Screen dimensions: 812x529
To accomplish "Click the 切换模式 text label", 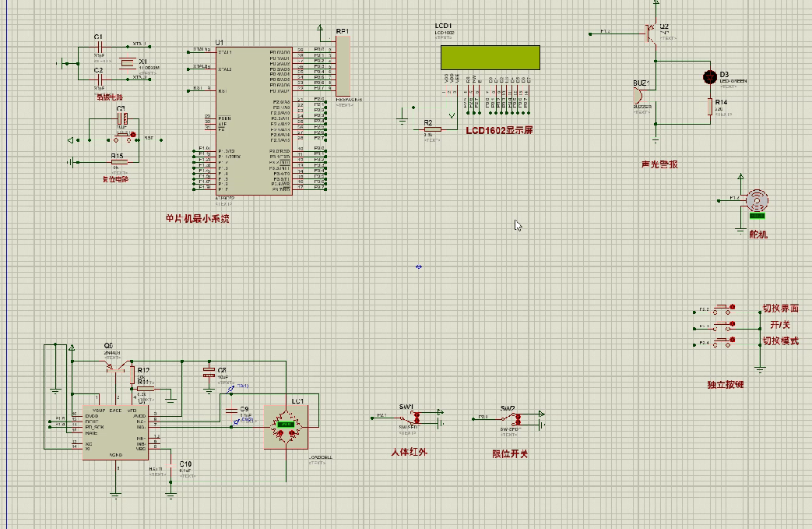I will pyautogui.click(x=780, y=341).
